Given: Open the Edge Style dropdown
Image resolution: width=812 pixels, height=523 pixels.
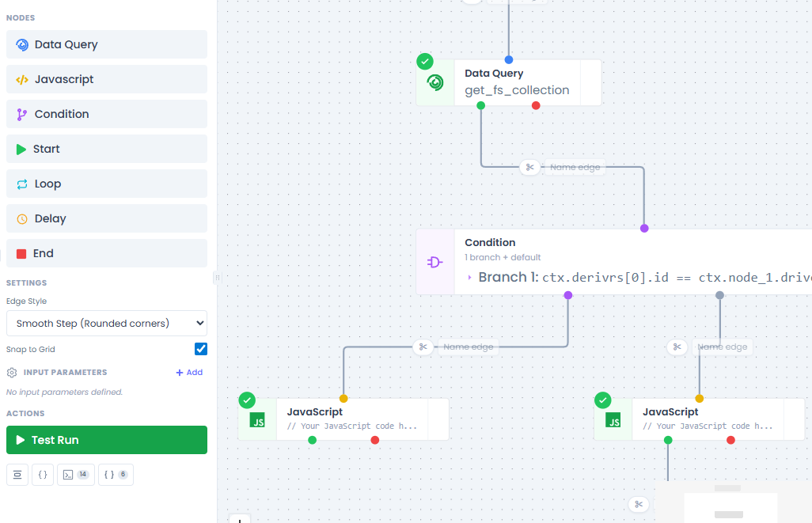Looking at the screenshot, I should [107, 323].
